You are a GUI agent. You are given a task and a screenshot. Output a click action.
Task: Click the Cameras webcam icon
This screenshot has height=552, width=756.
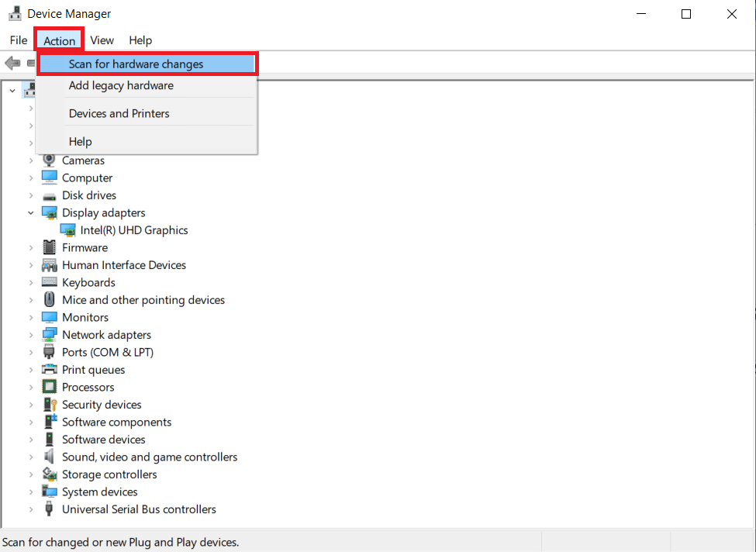coord(49,160)
